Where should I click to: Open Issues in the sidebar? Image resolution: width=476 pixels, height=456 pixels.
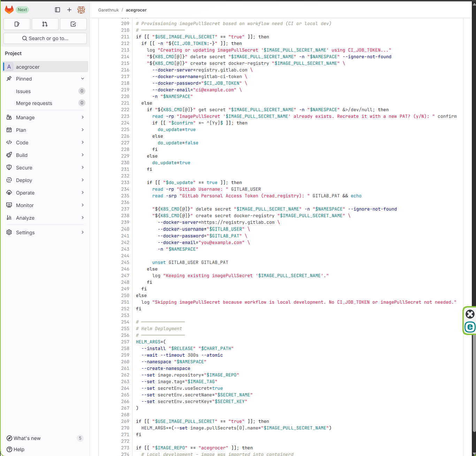pyautogui.click(x=23, y=91)
